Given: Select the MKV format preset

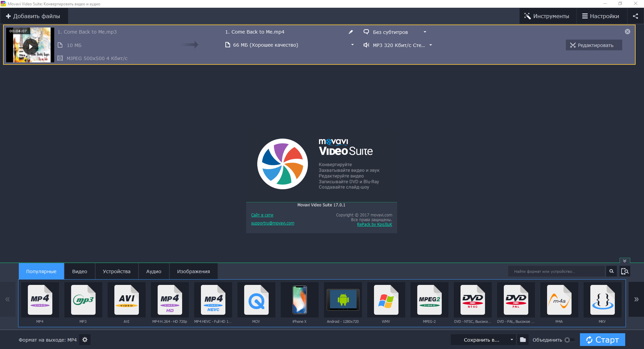Looking at the screenshot, I should (x=602, y=300).
